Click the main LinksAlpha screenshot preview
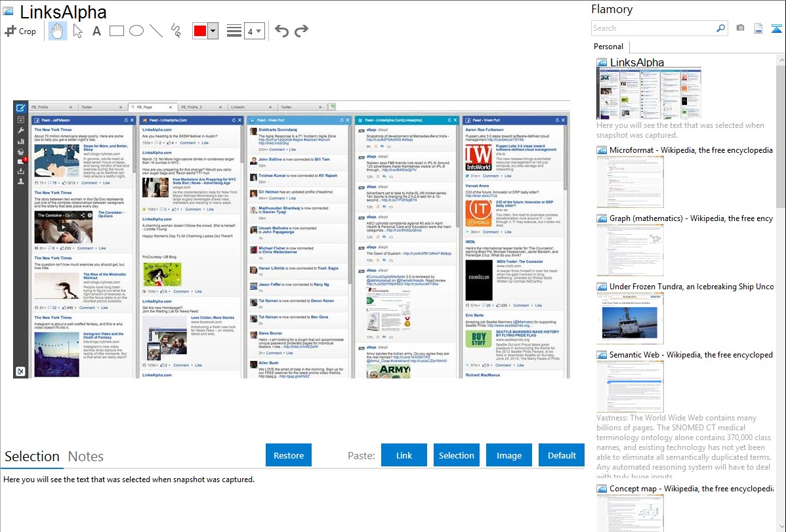 291,239
